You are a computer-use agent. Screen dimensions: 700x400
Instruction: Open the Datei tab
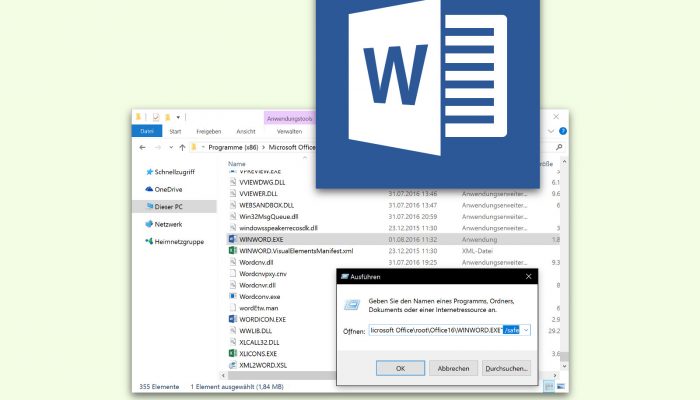coord(147,131)
